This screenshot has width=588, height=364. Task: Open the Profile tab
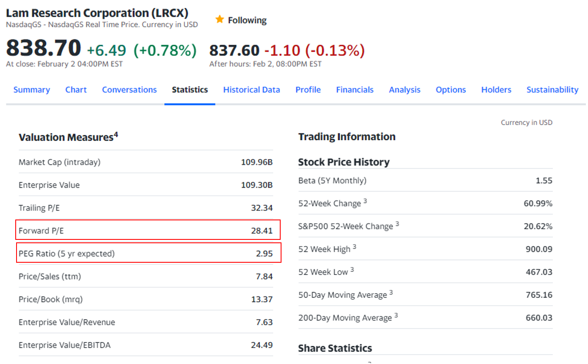(308, 90)
